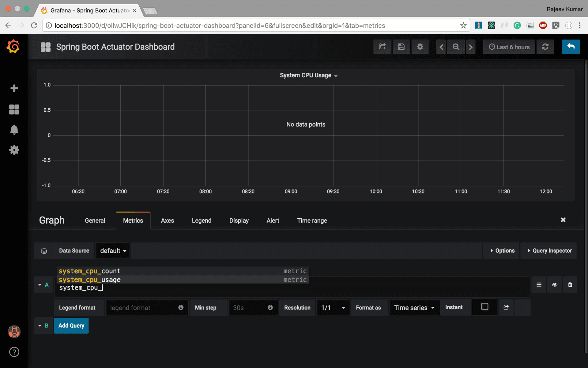This screenshot has width=588, height=368.
Task: Open the Alert tab
Action: click(273, 220)
